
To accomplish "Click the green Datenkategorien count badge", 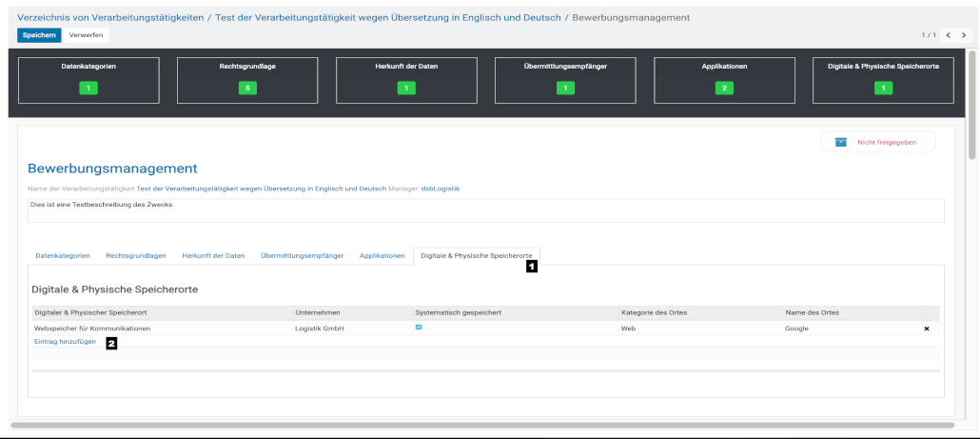I will point(88,89).
